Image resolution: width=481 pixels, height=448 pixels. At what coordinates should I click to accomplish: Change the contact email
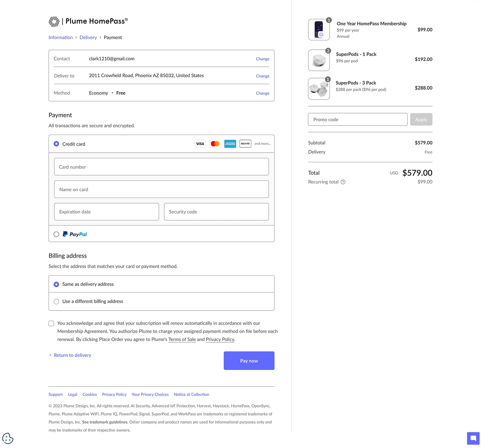(x=263, y=59)
